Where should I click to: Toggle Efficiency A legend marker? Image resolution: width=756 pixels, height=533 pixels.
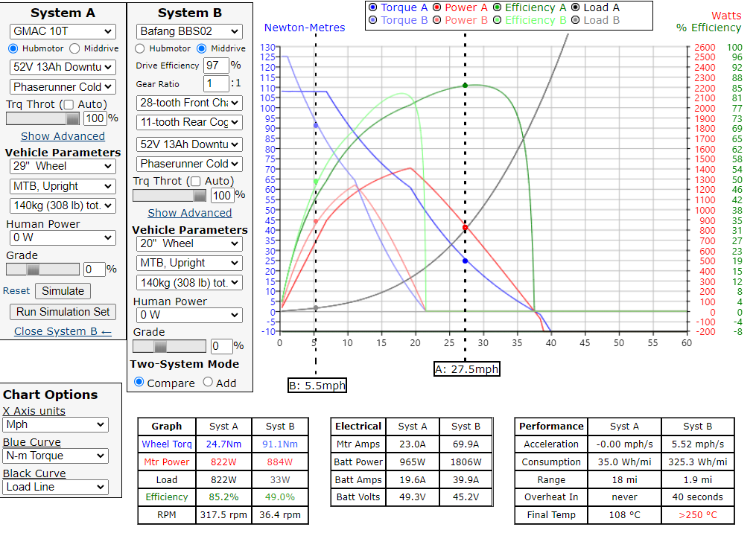[x=497, y=7]
